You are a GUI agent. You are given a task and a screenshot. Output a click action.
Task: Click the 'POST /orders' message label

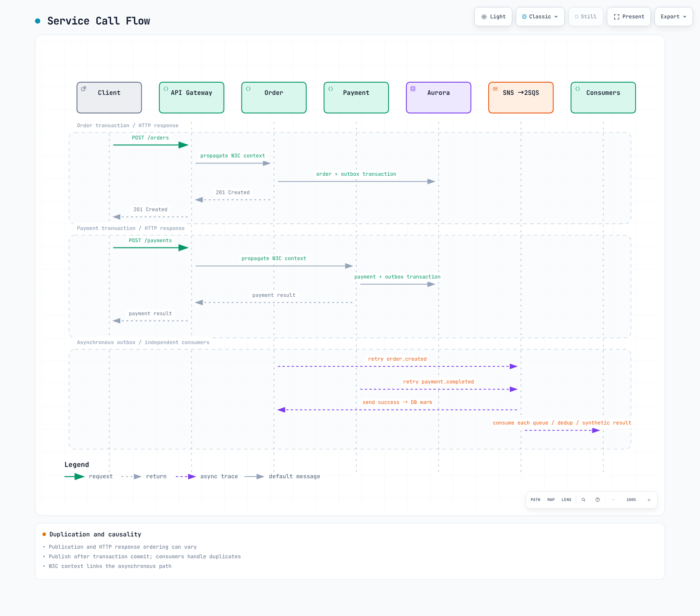tap(150, 138)
